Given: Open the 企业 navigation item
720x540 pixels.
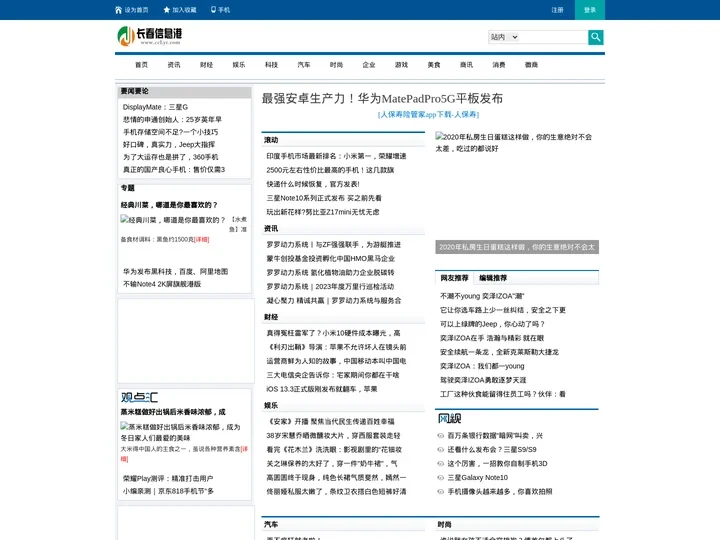Looking at the screenshot, I should (369, 65).
